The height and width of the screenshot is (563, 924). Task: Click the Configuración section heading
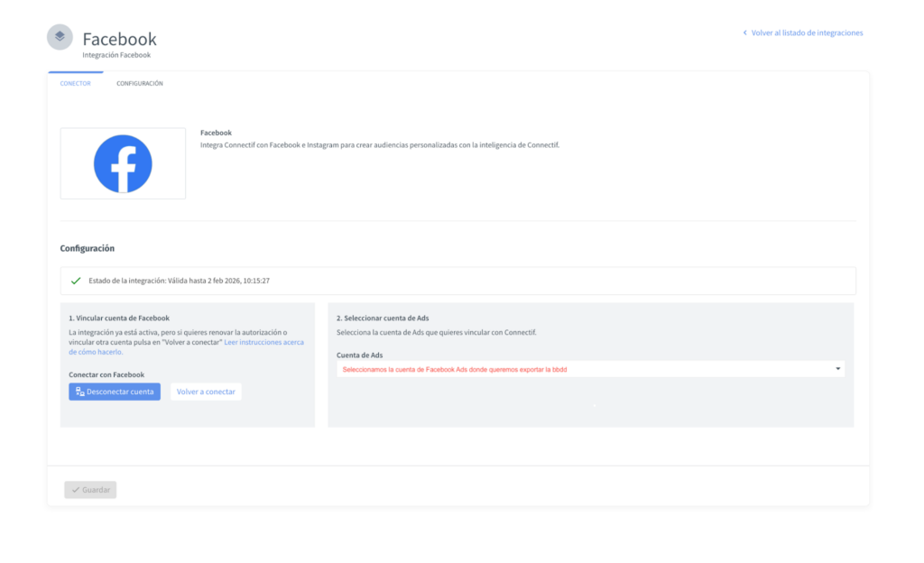(88, 248)
